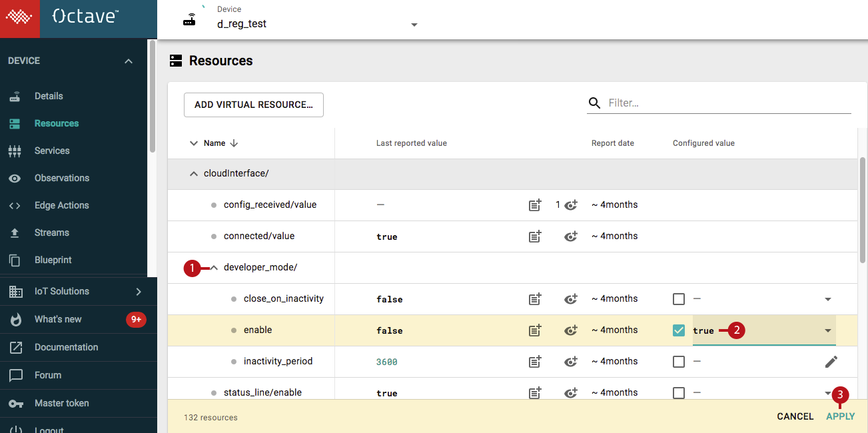The height and width of the screenshot is (433, 868).
Task: Click the What's new flame icon
Action: (x=15, y=319)
